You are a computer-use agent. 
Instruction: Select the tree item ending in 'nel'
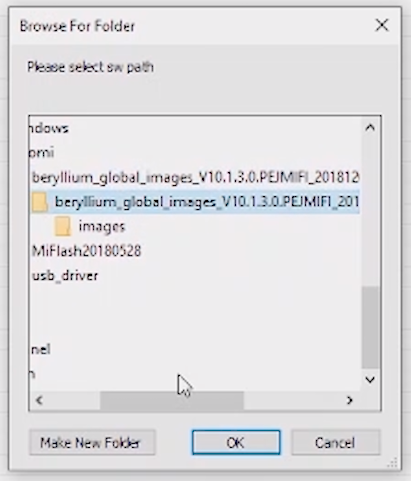tap(40, 349)
